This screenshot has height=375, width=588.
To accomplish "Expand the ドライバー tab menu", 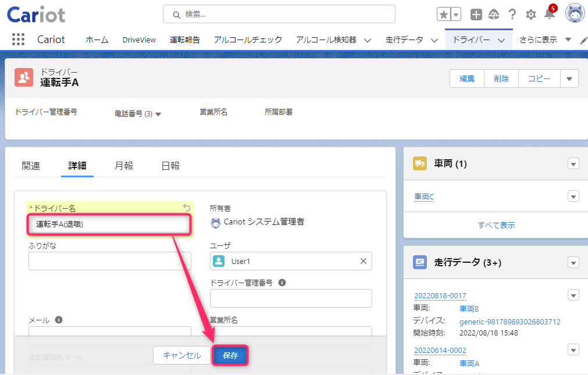I will (x=501, y=40).
